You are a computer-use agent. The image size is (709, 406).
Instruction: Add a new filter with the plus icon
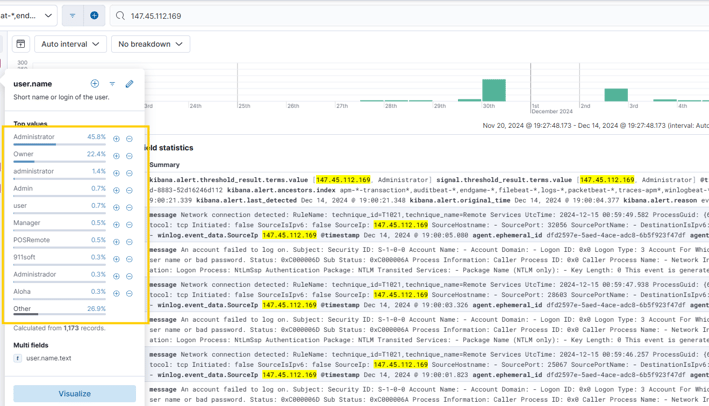(x=94, y=16)
